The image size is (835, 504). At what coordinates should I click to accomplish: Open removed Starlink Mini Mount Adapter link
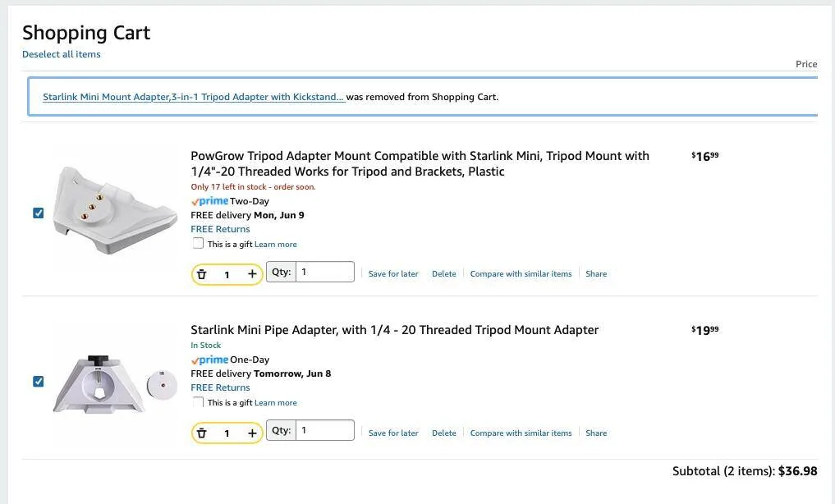194,97
